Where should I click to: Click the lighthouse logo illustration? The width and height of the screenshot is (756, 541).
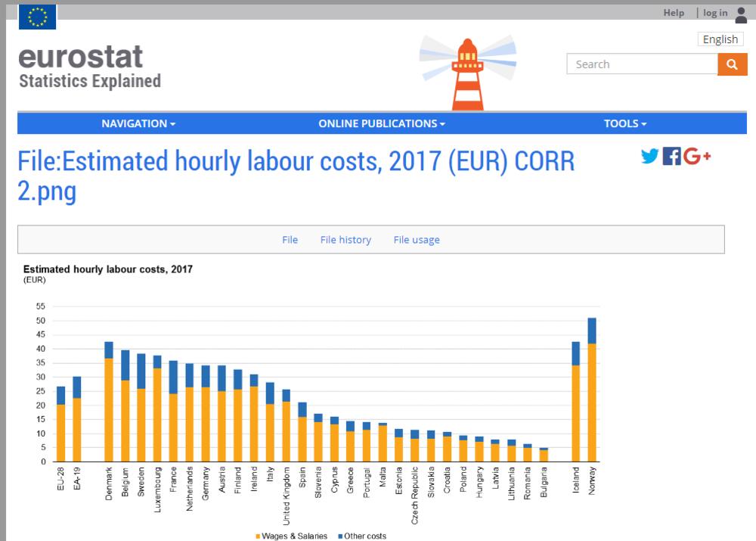coord(467,72)
